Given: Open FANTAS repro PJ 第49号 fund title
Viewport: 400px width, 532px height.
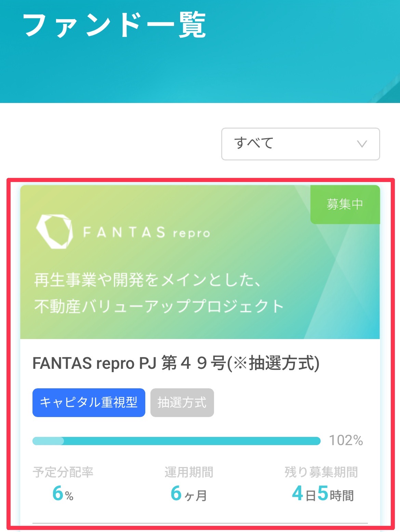Looking at the screenshot, I should coord(176,363).
